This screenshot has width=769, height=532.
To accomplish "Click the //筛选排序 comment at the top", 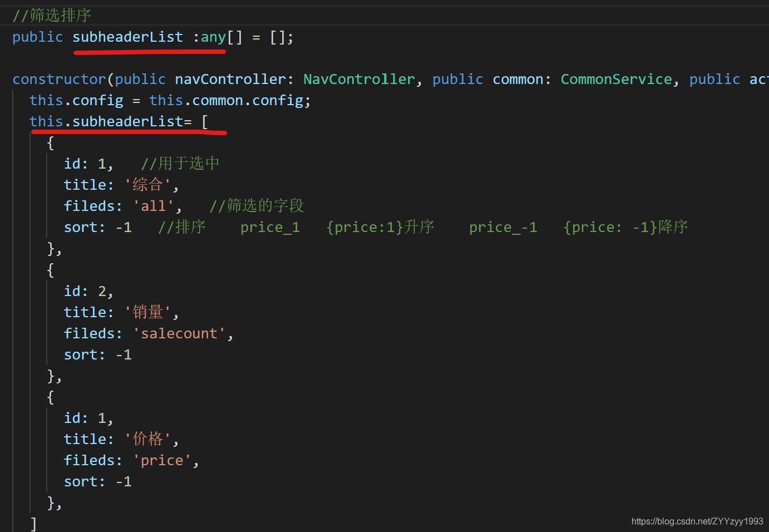I will pos(52,14).
